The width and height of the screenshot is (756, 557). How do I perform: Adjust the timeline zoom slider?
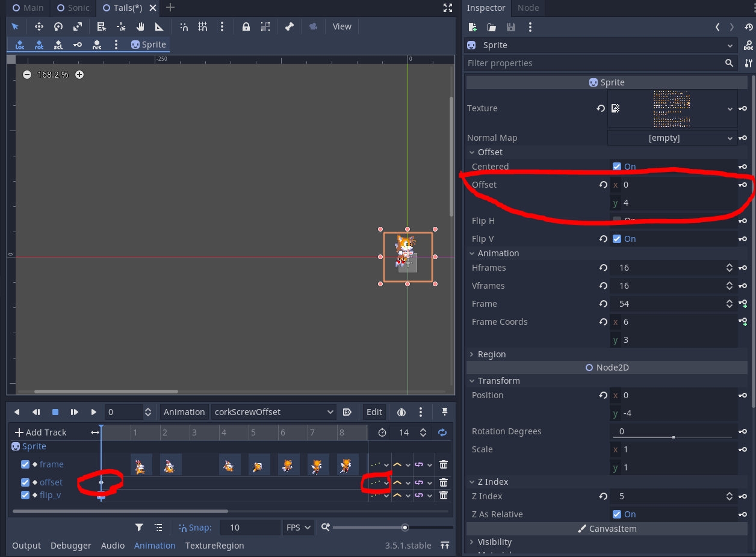404,528
